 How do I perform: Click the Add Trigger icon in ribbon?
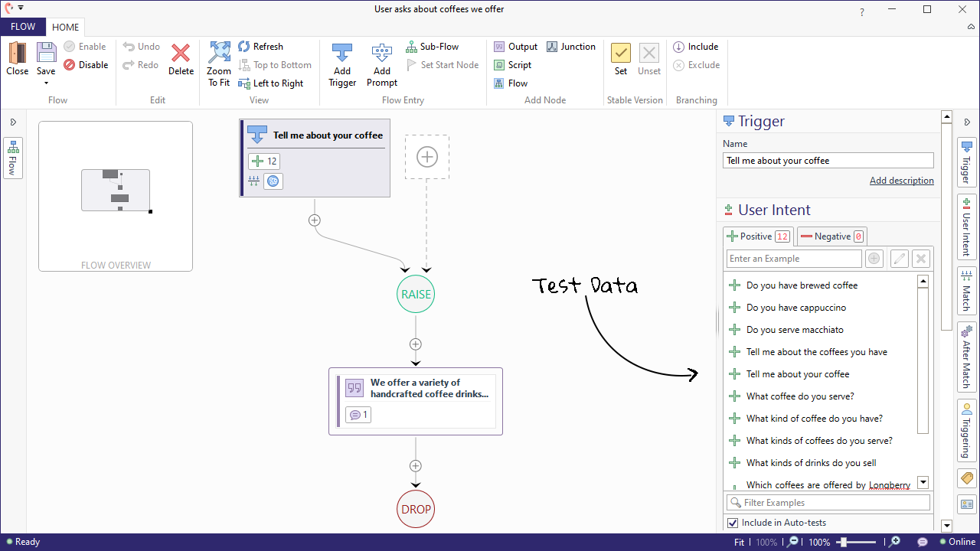(342, 54)
